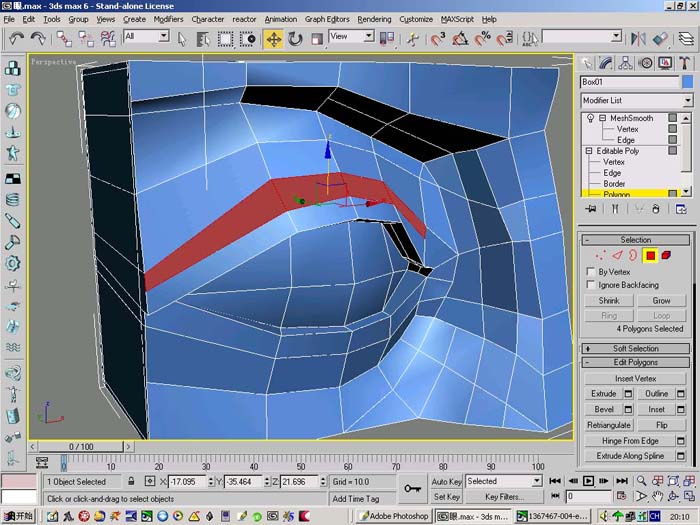The width and height of the screenshot is (700, 525).
Task: Open the Select by Name dialog
Action: pos(203,39)
